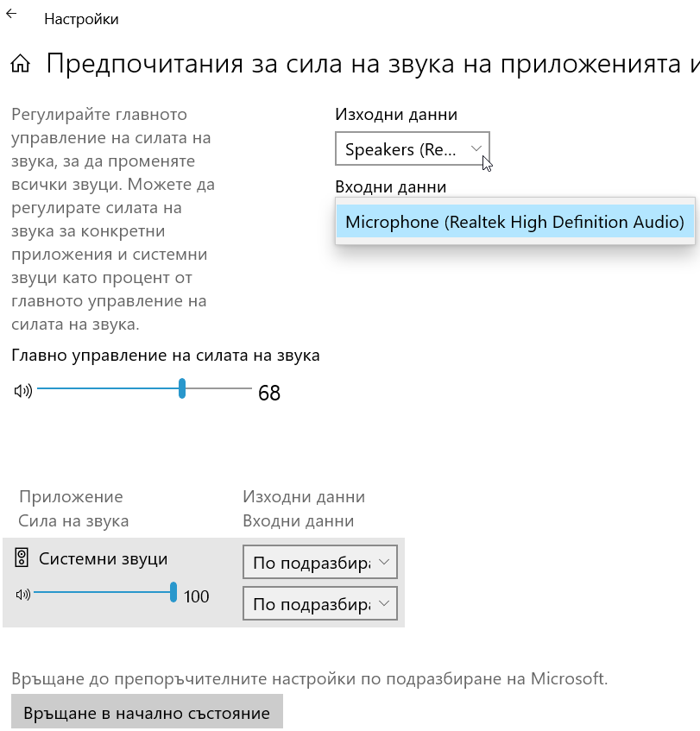Expand the Speakers output device dropdown
This screenshot has width=700, height=731.
tap(412, 149)
